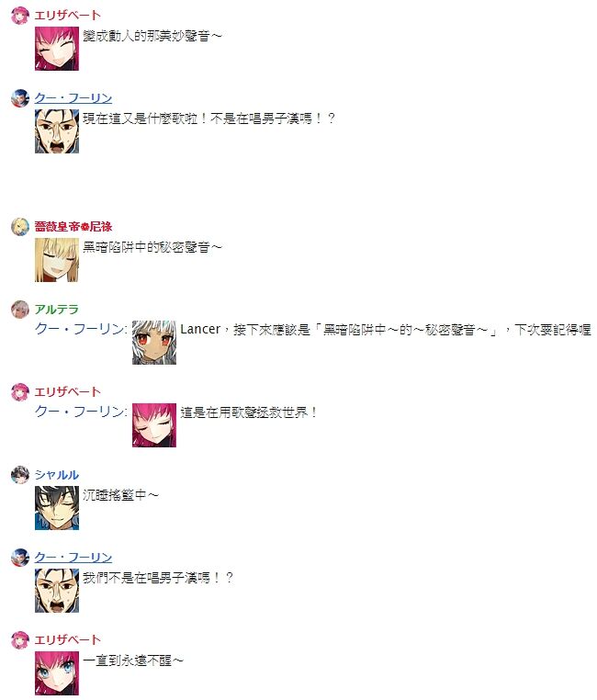Screen dimensions: 597x700
Task: Click the クー・フーリン mention in アルテラ's reply
Action: pos(81,330)
